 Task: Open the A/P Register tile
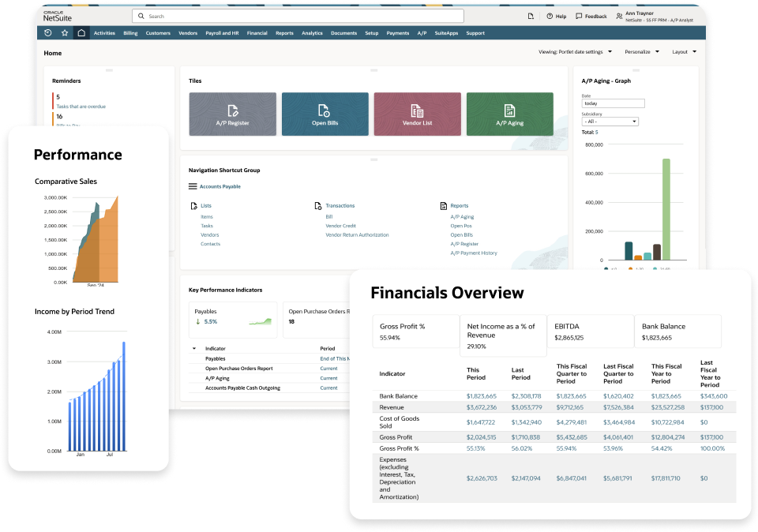232,114
